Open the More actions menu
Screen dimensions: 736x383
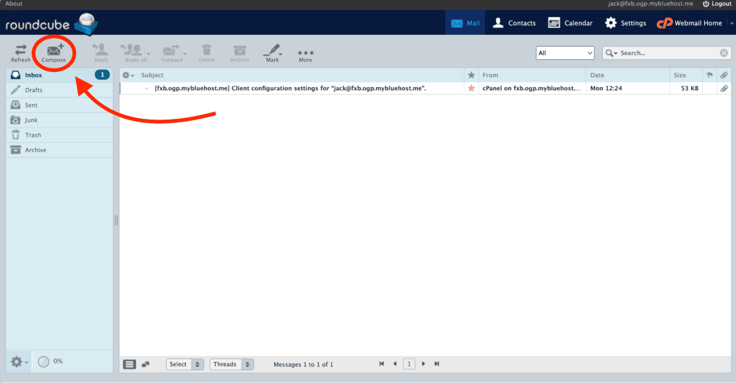click(306, 55)
